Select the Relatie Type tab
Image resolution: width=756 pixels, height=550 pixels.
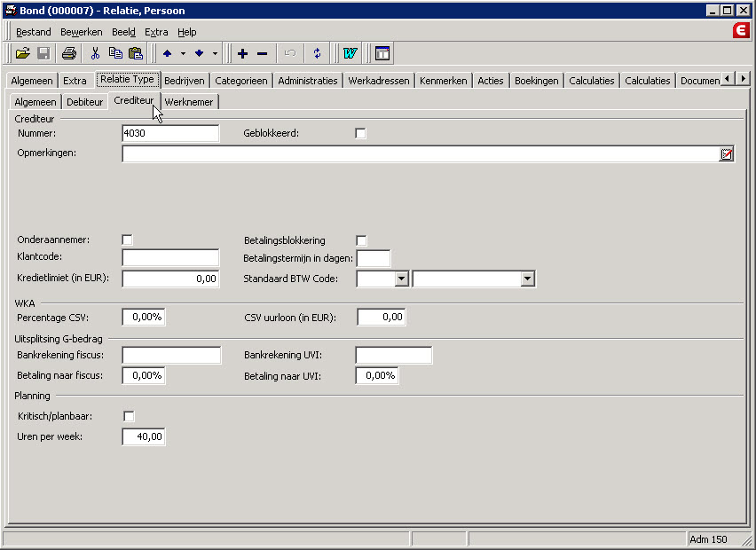(127, 79)
